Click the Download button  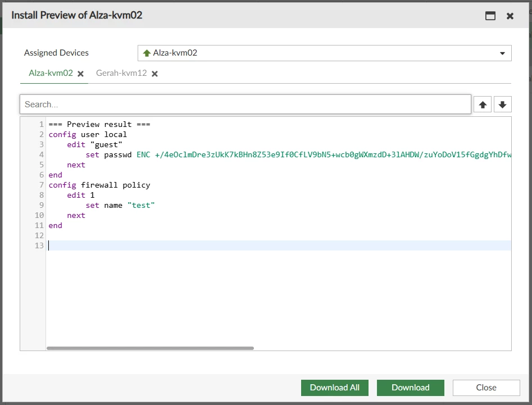pos(411,388)
